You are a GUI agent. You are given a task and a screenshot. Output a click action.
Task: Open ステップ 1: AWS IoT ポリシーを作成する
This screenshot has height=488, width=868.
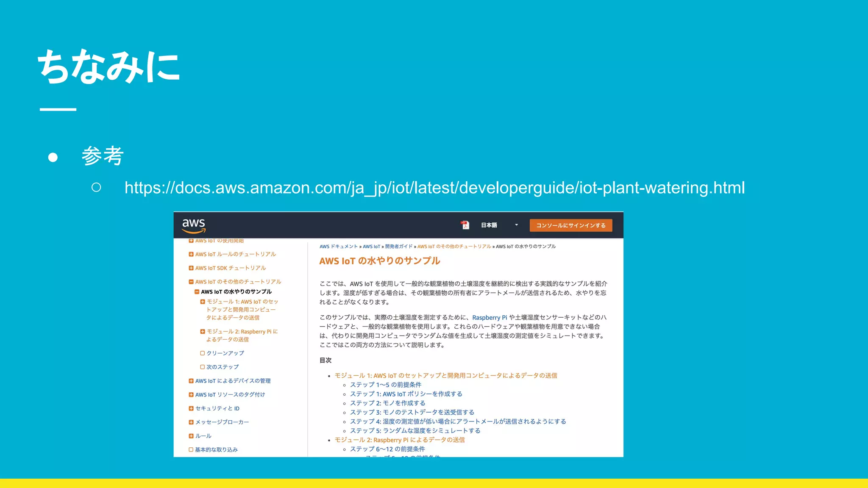pos(406,394)
